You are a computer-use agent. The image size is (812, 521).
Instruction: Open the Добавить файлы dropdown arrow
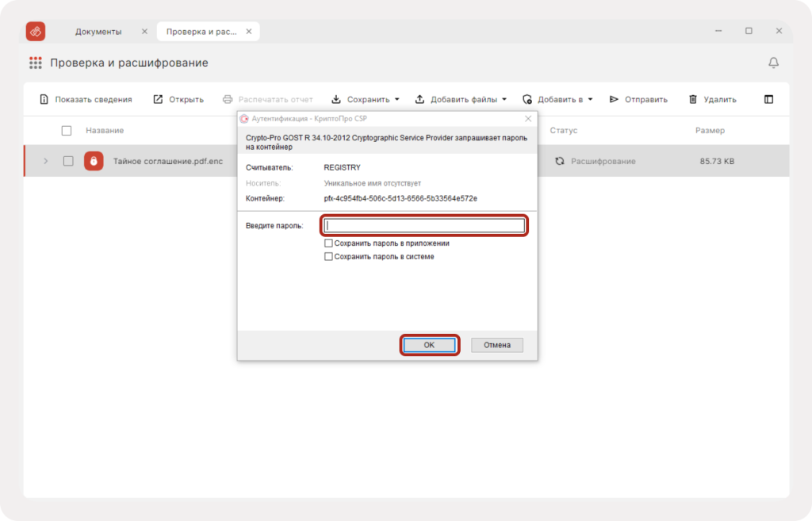click(x=504, y=99)
